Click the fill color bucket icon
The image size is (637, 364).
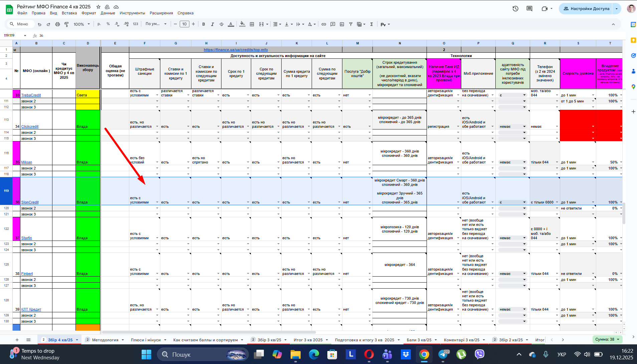click(x=243, y=24)
